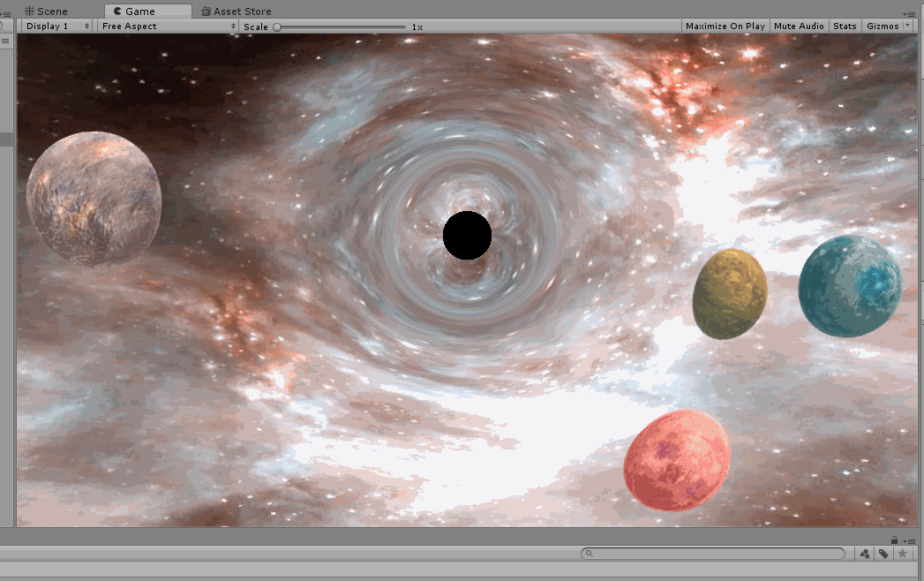Toggle Maximize On Play
924x581 pixels.
725,26
